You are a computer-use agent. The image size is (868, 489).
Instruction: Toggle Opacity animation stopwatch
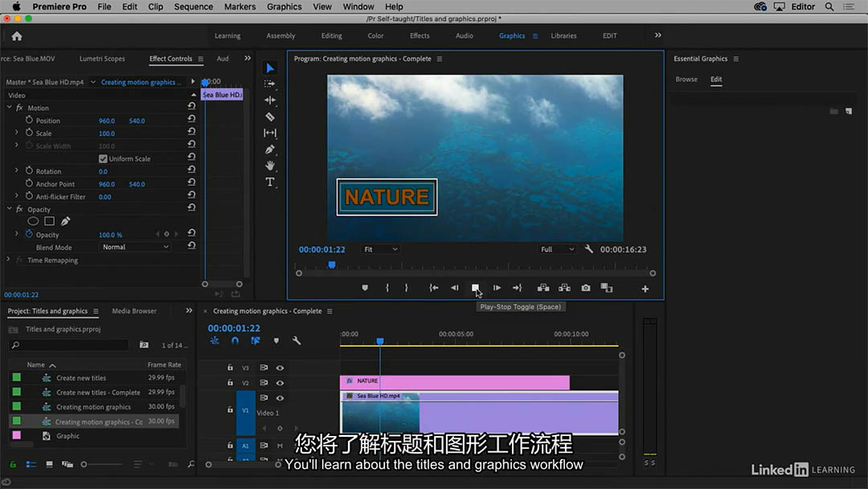click(x=29, y=234)
